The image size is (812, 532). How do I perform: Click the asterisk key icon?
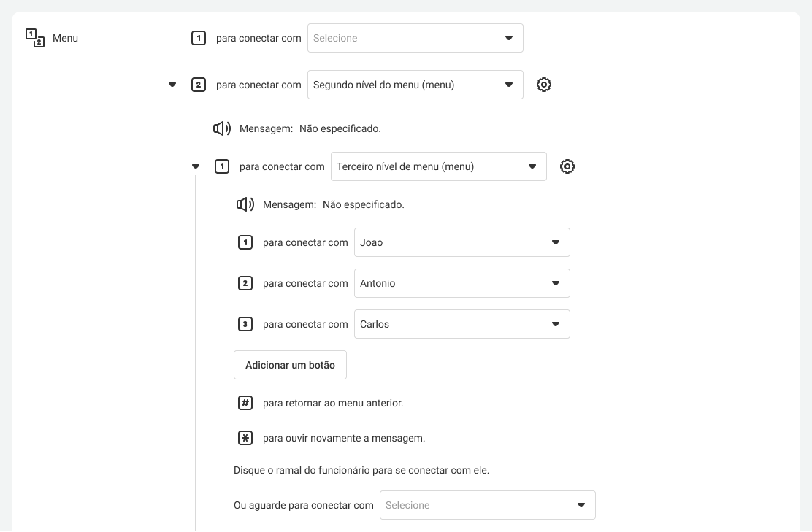245,438
